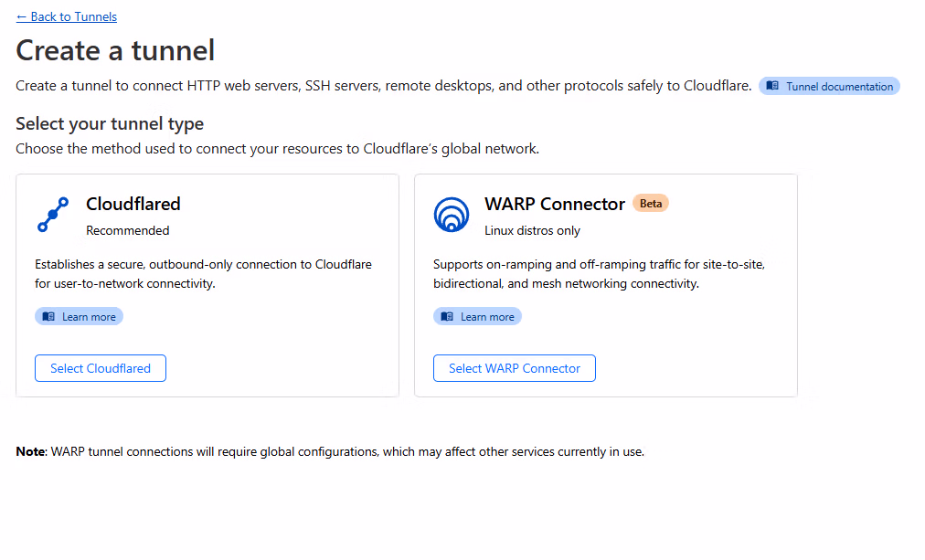The height and width of the screenshot is (560, 925).
Task: Click the Recommended label under Cloudflared
Action: point(127,230)
